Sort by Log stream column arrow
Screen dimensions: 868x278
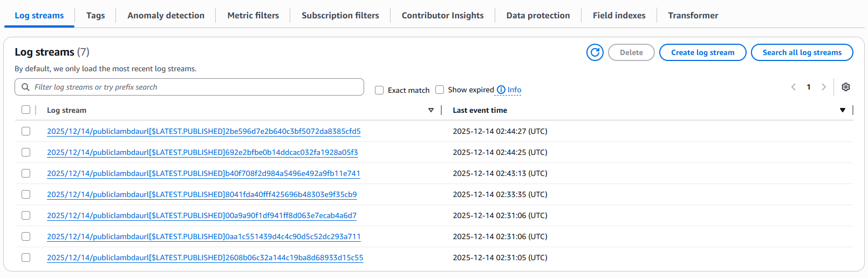[x=430, y=110]
